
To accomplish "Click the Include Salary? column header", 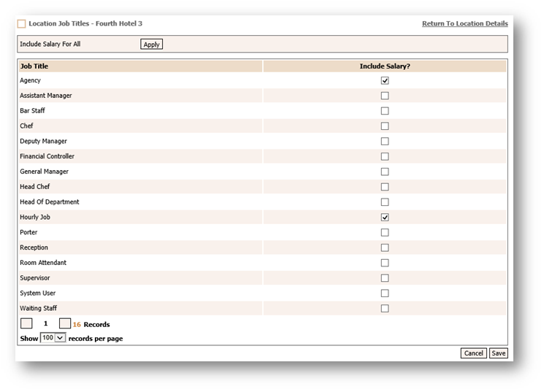I will [x=385, y=66].
